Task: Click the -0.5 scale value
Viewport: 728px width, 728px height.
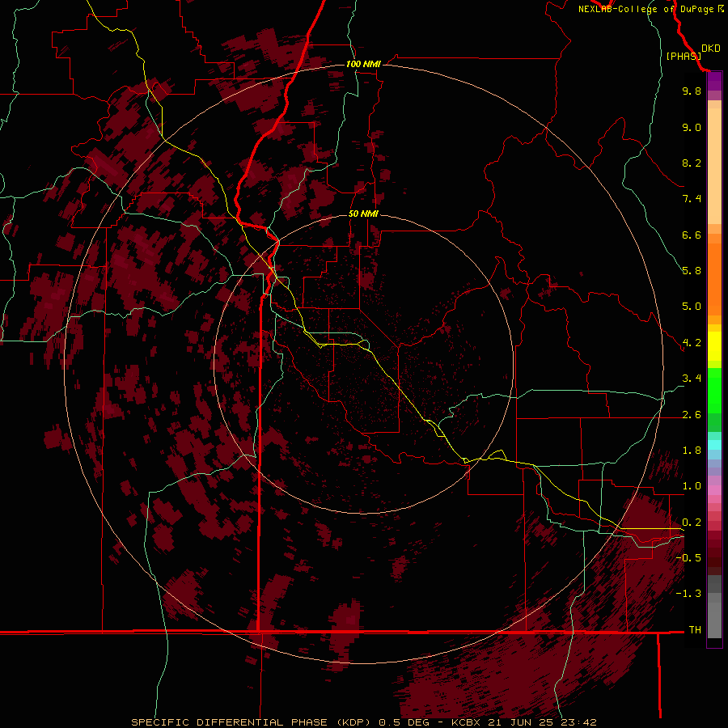Action: coord(688,558)
